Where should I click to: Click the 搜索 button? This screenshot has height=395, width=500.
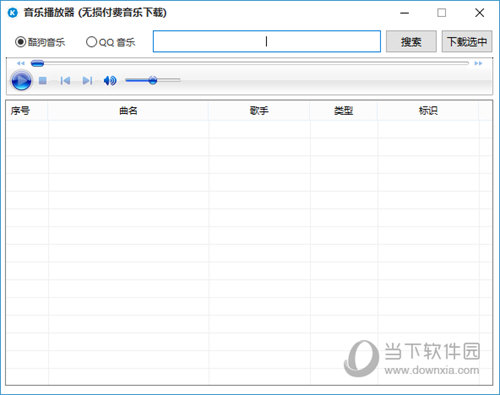pyautogui.click(x=411, y=42)
